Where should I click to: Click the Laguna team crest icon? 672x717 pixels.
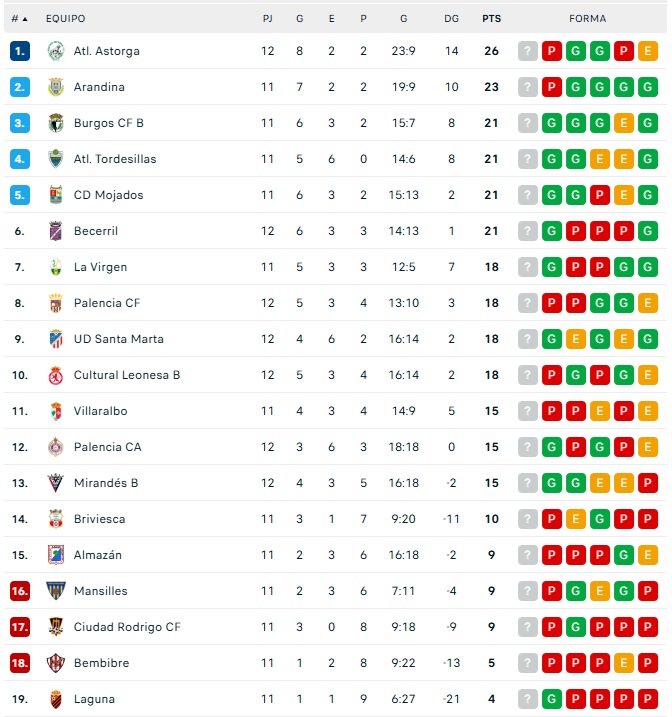55,699
